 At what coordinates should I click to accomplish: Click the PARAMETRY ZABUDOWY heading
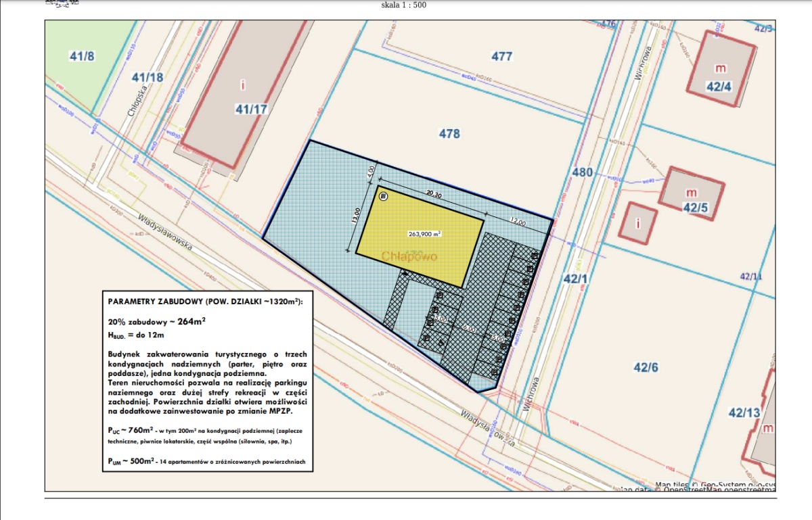[x=205, y=302]
